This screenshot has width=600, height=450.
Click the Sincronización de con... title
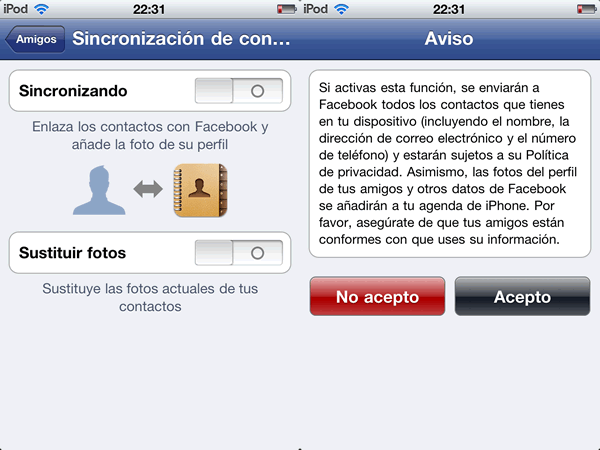click(x=181, y=39)
